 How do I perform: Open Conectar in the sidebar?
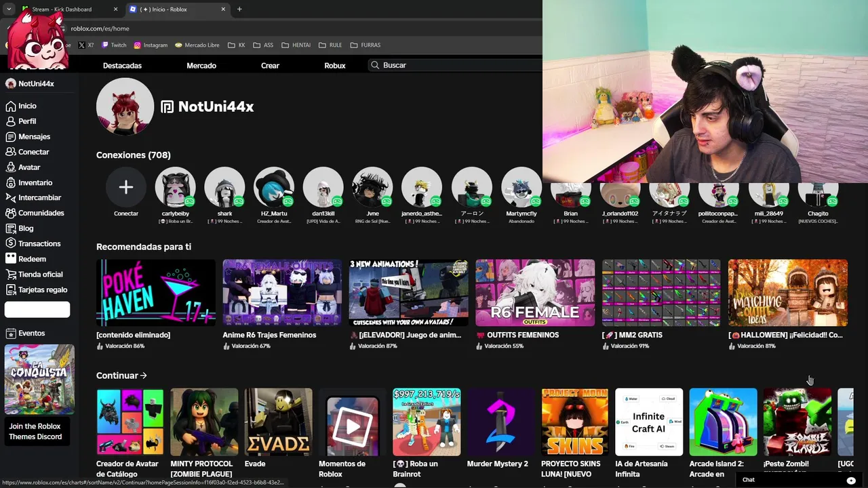27,152
